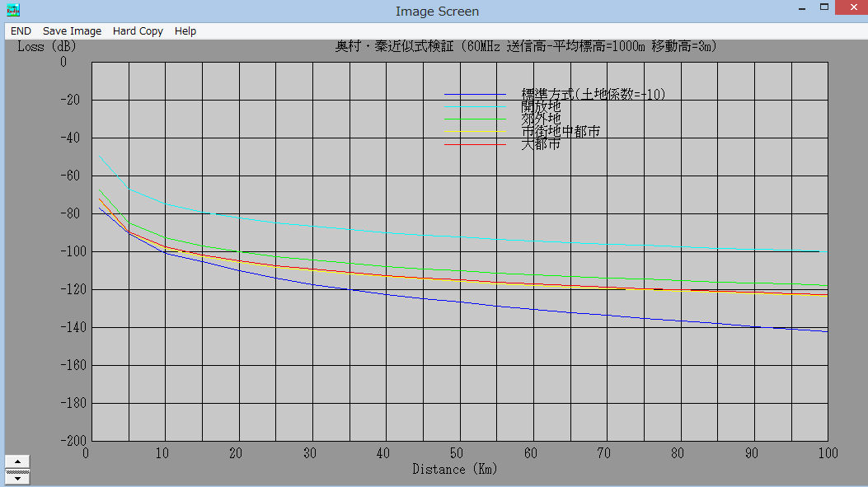
Task: Click the hatched bar between spin arrows
Action: pyautogui.click(x=17, y=471)
